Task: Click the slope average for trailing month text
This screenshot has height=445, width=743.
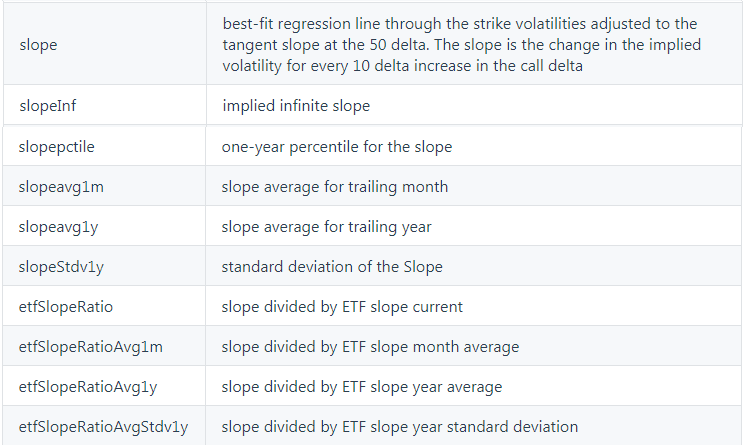Action: click(x=335, y=187)
